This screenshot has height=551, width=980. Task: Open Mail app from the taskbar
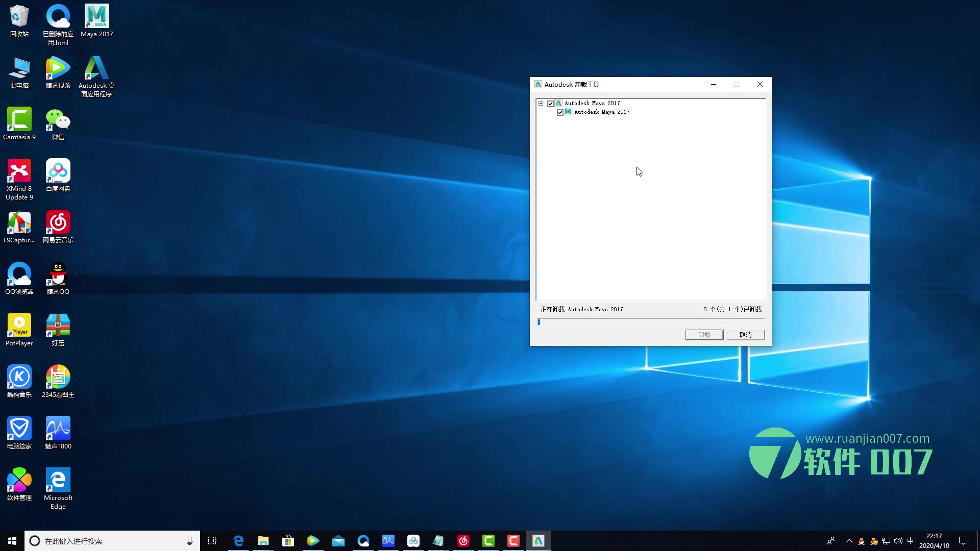tap(338, 541)
